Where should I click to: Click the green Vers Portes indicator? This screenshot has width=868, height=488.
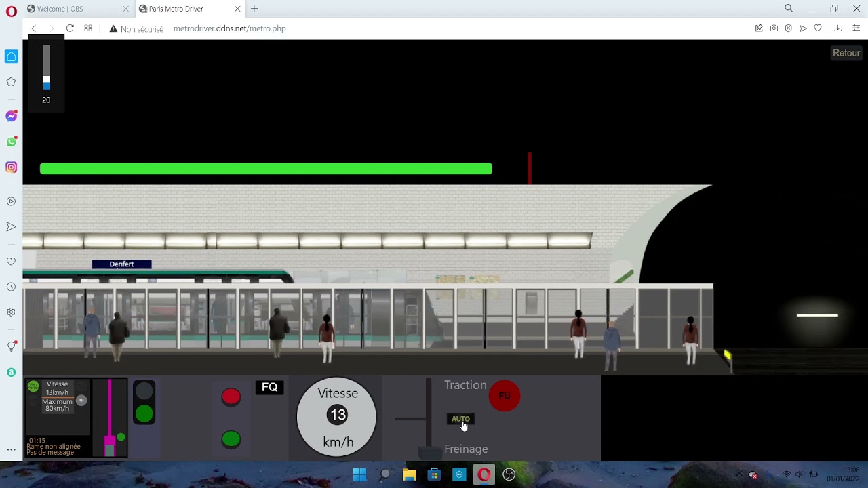[33, 386]
